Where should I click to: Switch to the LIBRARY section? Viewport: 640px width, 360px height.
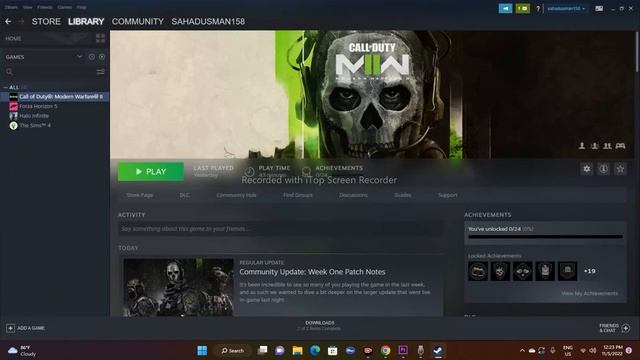[x=86, y=21]
